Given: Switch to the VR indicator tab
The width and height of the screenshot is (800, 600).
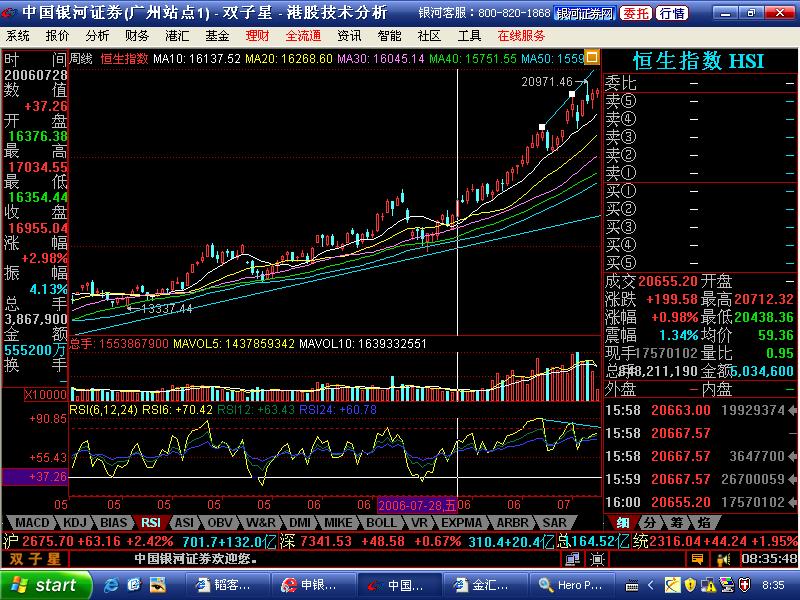Looking at the screenshot, I should 419,522.
